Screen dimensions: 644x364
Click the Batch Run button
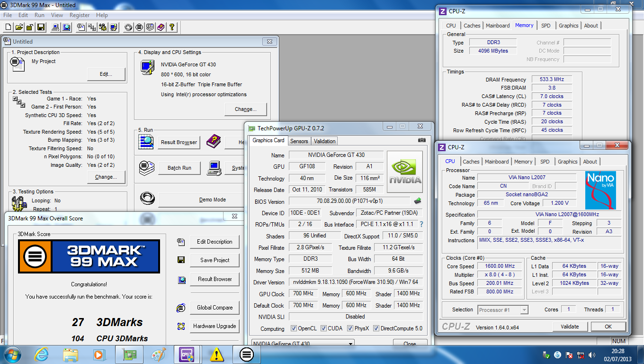(x=179, y=168)
